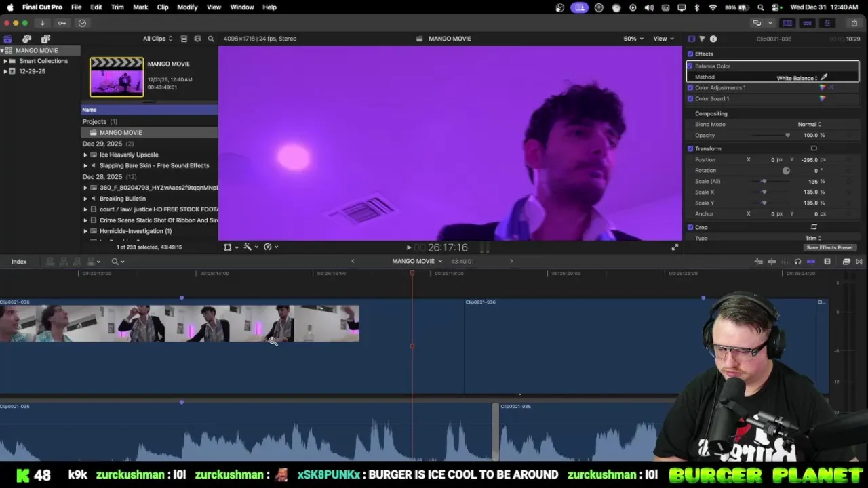Adjust the Opacity slider
This screenshot has height=488, width=868.
(x=787, y=135)
